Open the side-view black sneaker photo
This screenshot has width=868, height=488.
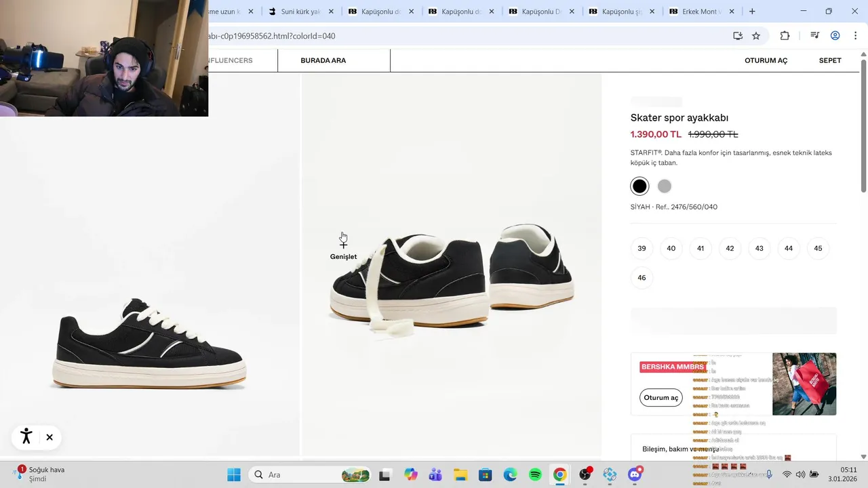tap(149, 344)
